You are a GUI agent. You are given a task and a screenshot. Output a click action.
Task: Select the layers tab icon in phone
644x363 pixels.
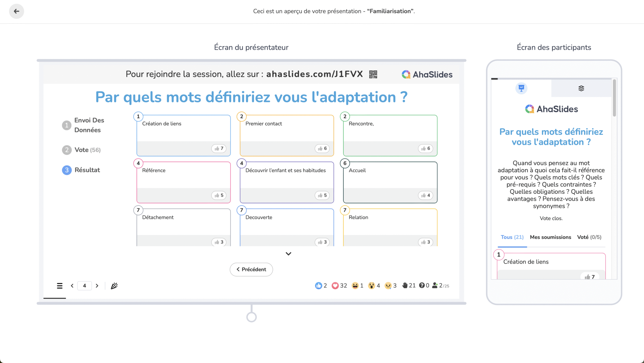click(581, 88)
